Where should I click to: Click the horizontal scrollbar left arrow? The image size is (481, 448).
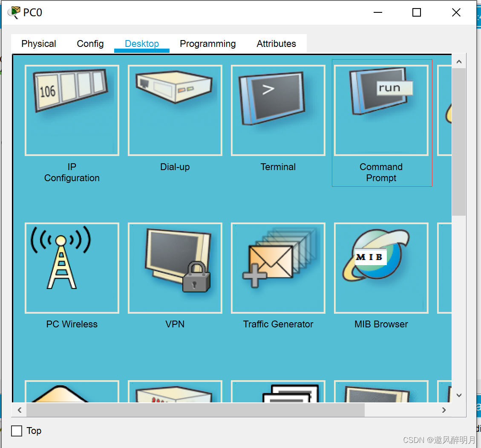(x=20, y=410)
